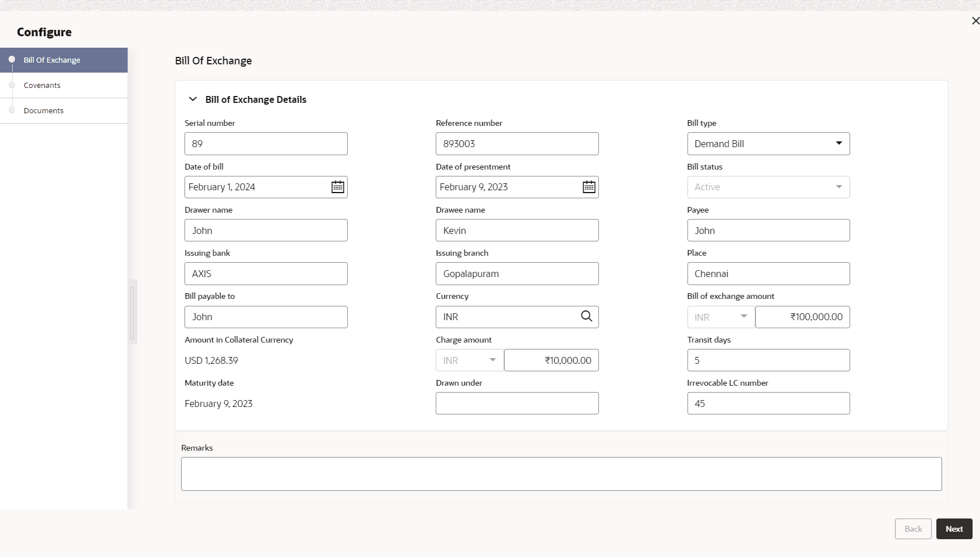Screen dimensions: 980x557
Task: Click the USD 1,268.39 collateral amount
Action: [212, 360]
